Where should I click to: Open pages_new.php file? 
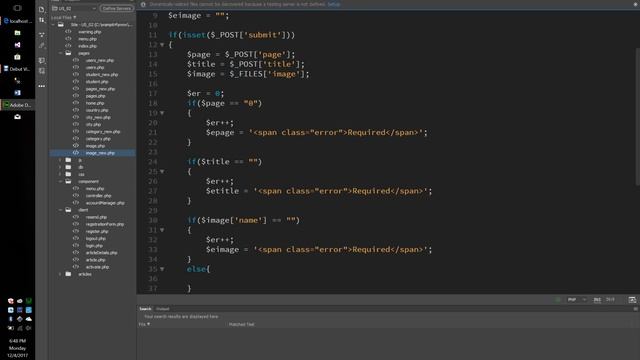click(100, 89)
